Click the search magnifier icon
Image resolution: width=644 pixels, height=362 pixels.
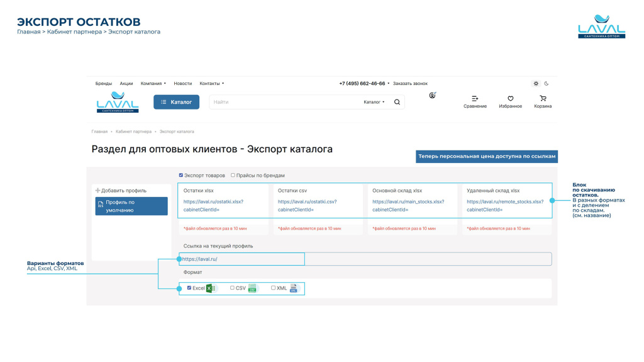click(397, 102)
